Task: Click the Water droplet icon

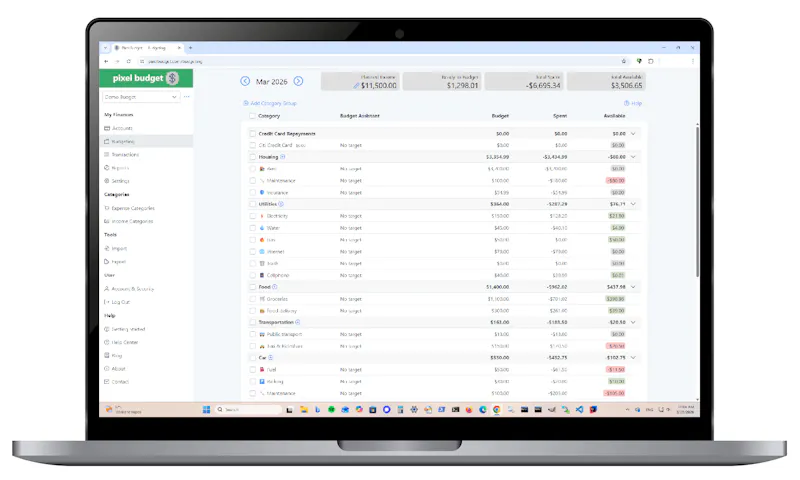Action: point(262,228)
